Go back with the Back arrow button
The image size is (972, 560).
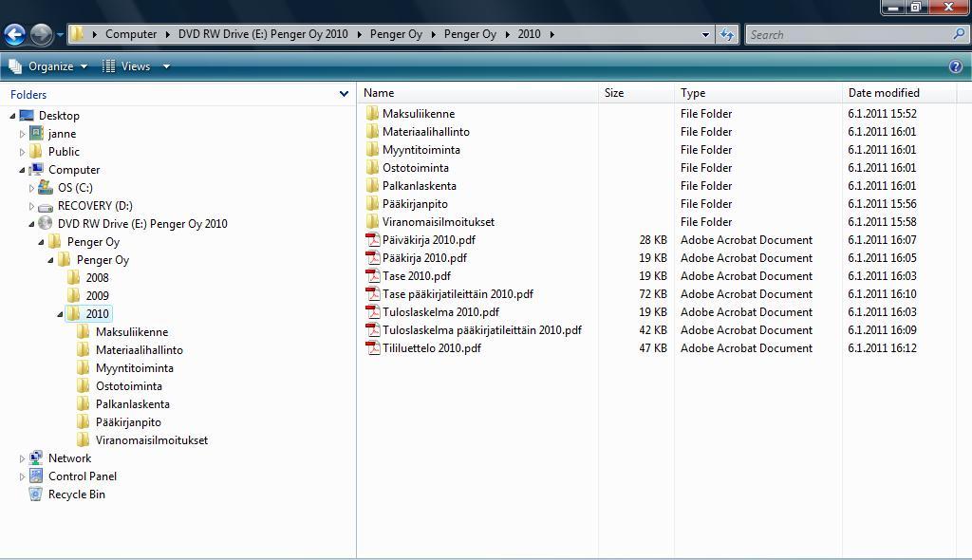(x=15, y=35)
